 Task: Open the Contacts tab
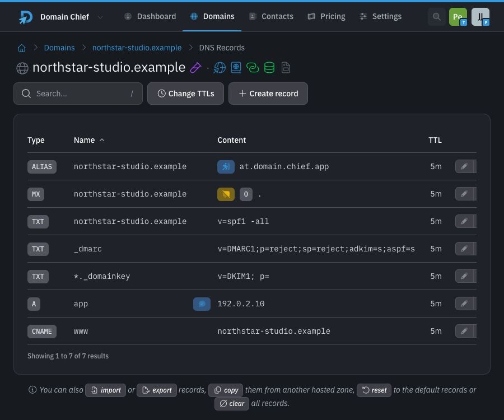[x=271, y=16]
